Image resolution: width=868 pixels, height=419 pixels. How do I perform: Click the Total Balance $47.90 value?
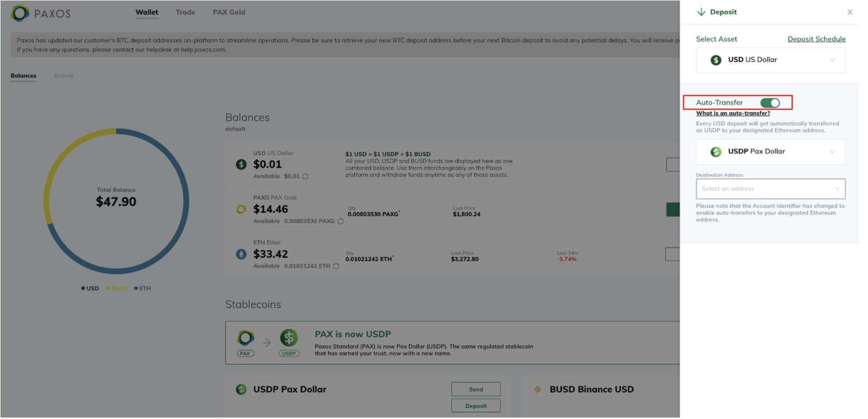116,202
